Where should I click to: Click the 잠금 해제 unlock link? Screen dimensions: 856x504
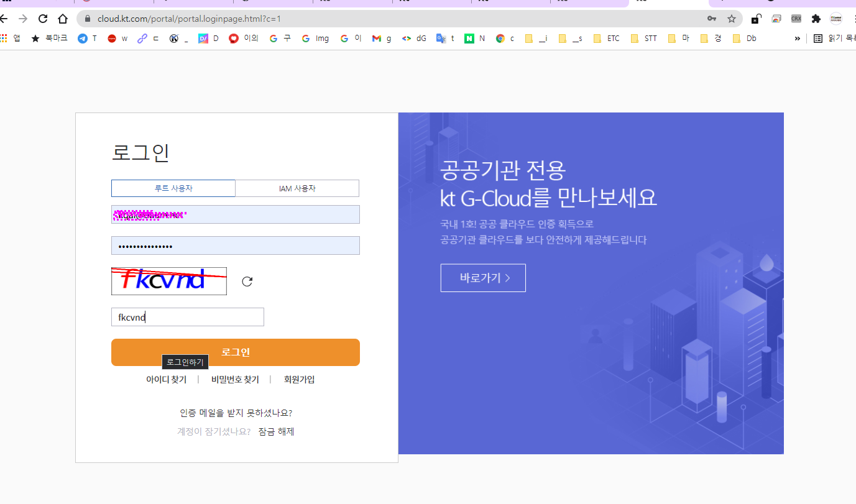click(276, 431)
